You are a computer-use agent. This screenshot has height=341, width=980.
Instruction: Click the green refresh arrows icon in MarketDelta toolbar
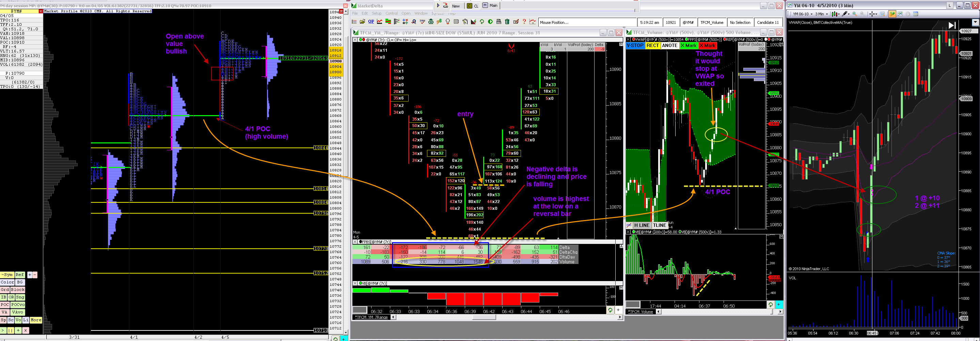coord(481,22)
